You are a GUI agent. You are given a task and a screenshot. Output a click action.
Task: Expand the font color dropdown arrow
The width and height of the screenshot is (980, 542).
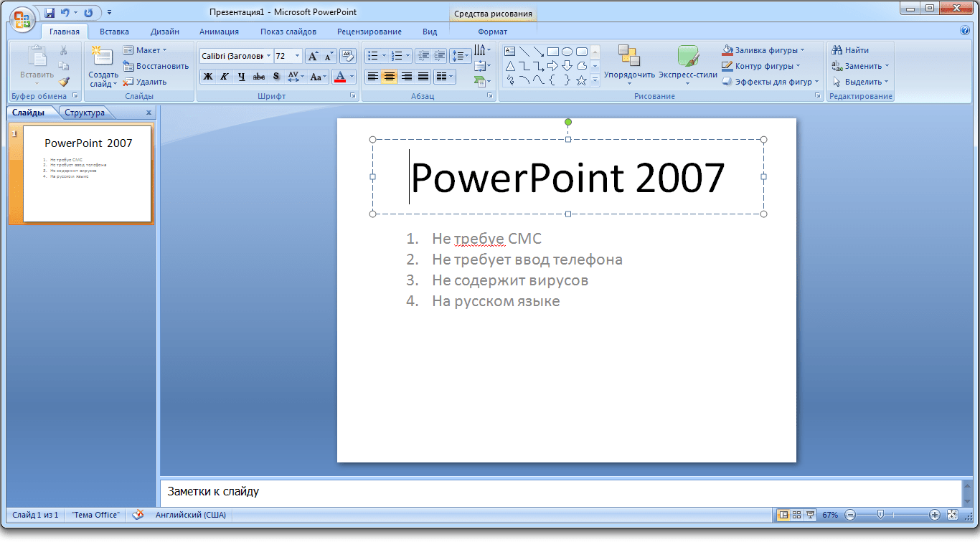(352, 77)
